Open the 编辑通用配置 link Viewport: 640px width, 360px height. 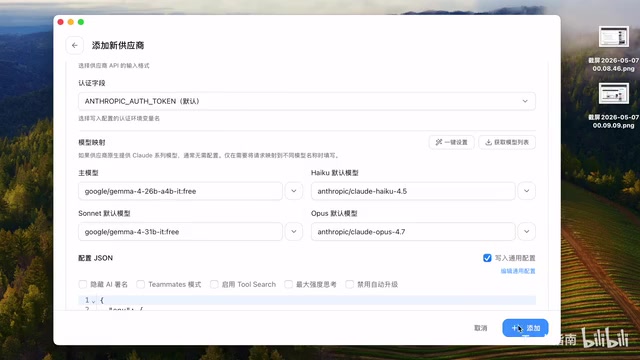click(518, 271)
